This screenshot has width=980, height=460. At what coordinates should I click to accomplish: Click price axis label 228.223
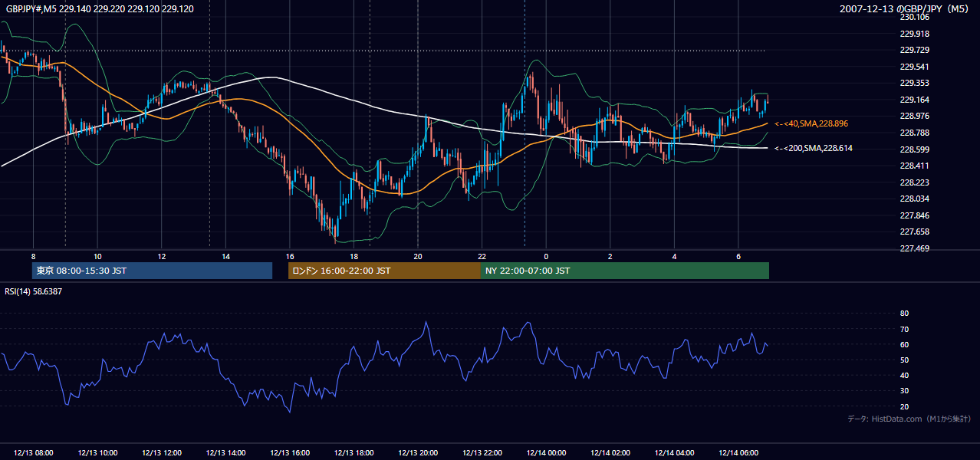[x=913, y=182]
